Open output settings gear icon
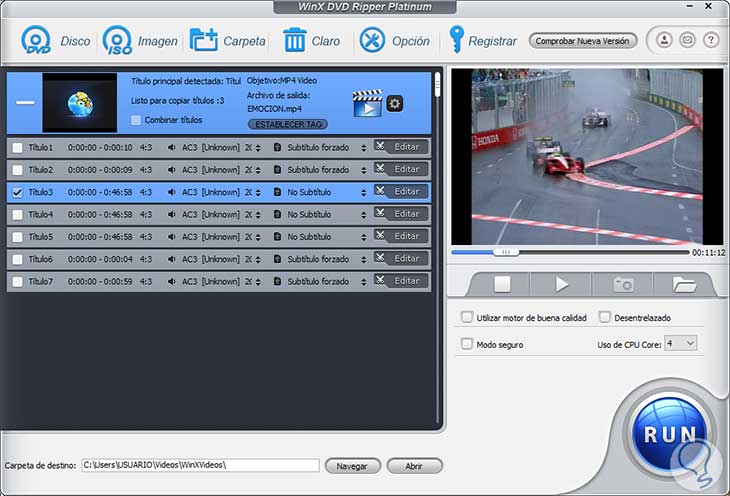Screen dimensions: 730x496 395,103
